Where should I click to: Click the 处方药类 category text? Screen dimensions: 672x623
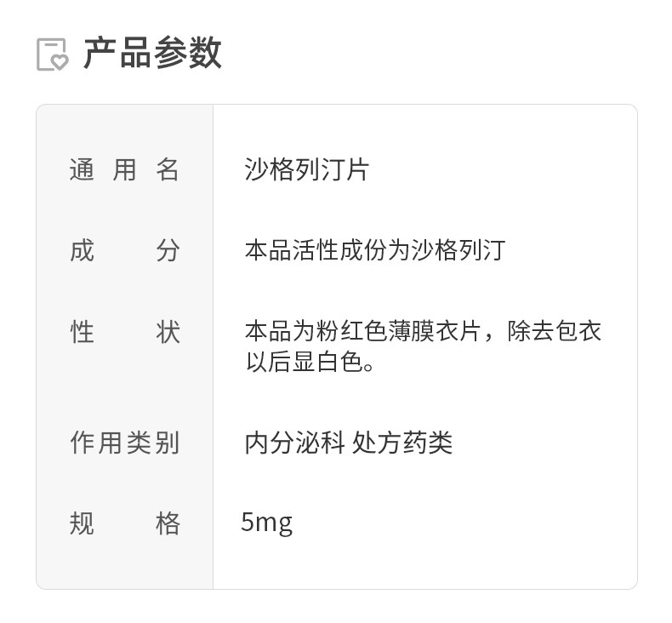coord(402,443)
